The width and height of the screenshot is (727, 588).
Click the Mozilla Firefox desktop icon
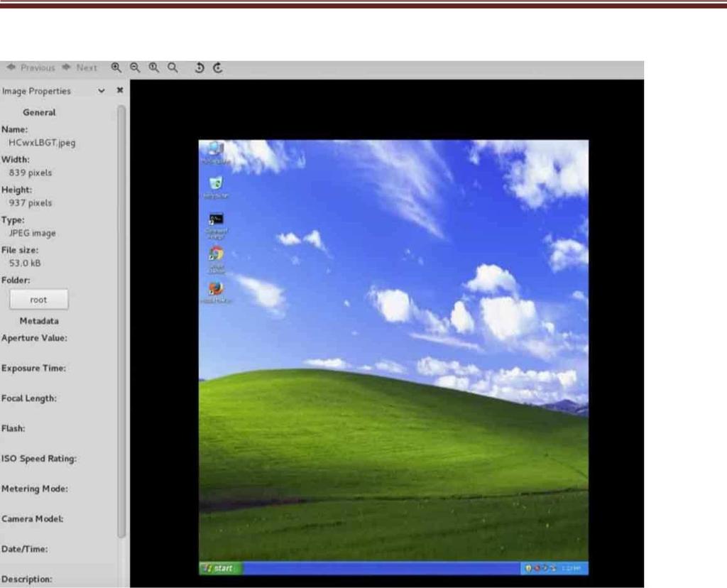coord(216,293)
